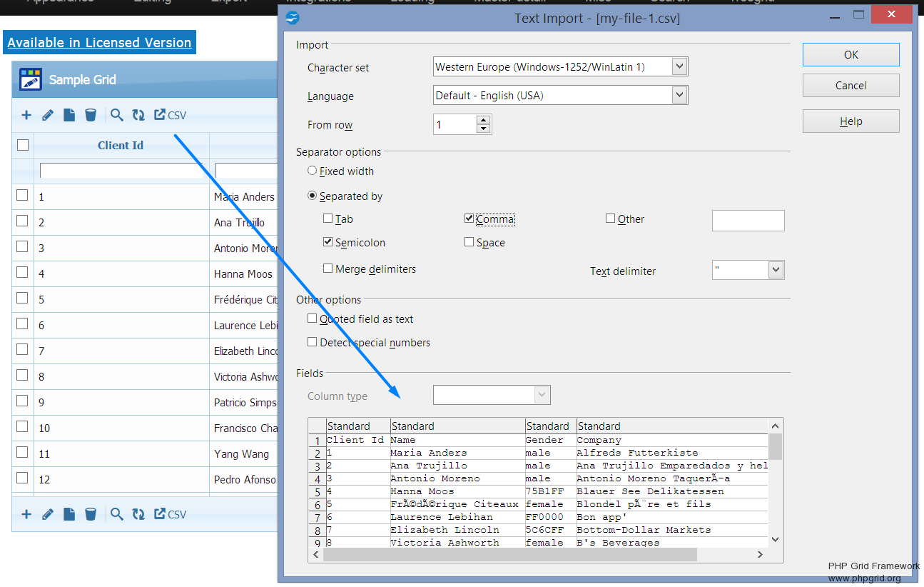This screenshot has width=924, height=587.
Task: Click the Client Id column header
Action: tap(121, 145)
